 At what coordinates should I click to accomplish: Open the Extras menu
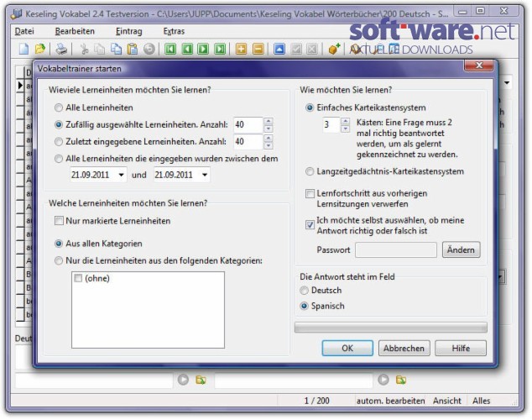174,31
